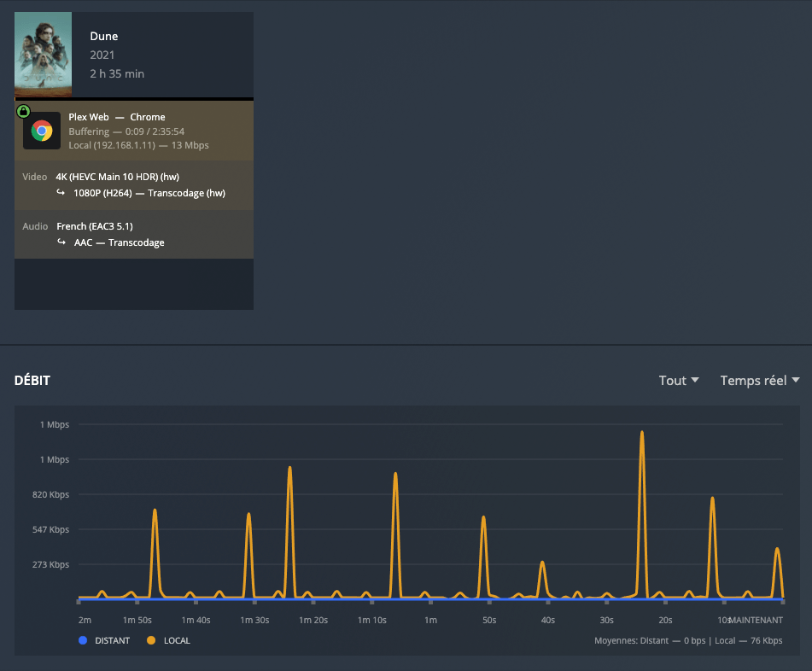Click the Plex Web — Chrome player name
This screenshot has height=671, width=812.
tap(117, 117)
